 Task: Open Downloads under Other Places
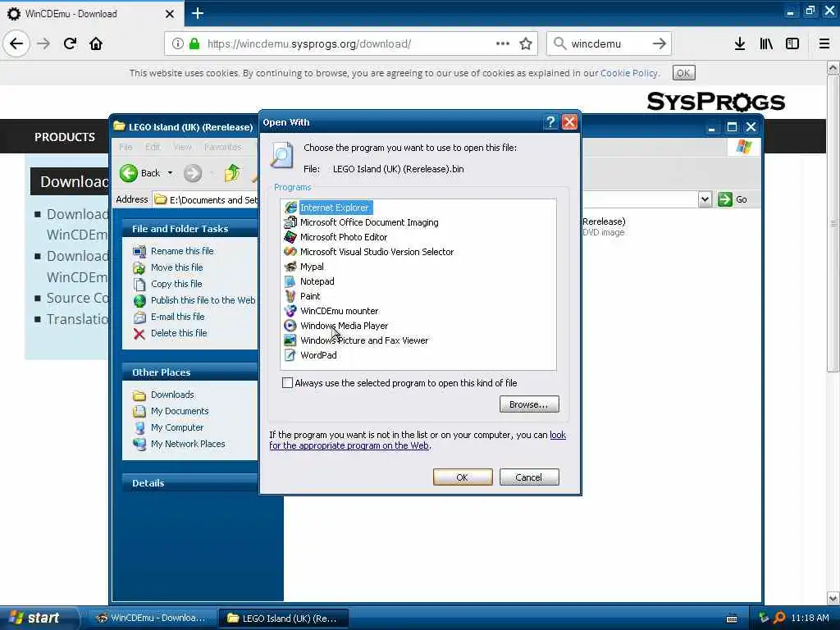point(172,395)
